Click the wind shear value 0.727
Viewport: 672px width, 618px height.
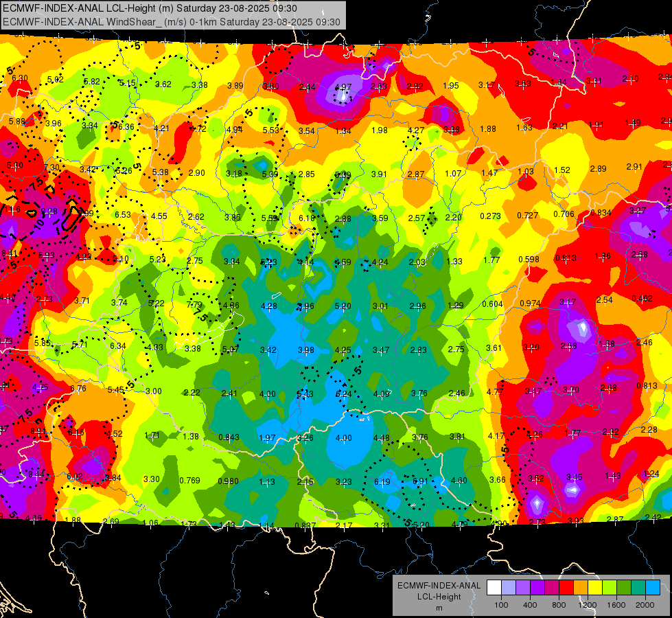[528, 216]
